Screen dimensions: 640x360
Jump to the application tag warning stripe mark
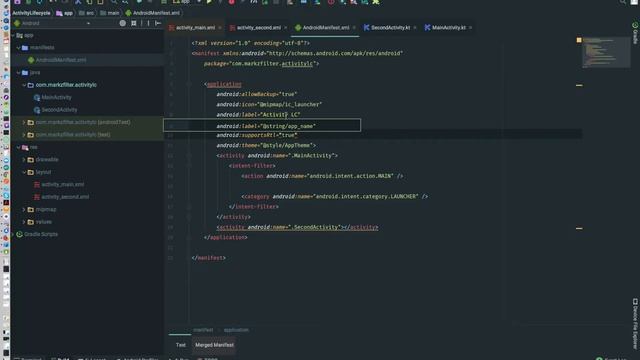coord(579,85)
